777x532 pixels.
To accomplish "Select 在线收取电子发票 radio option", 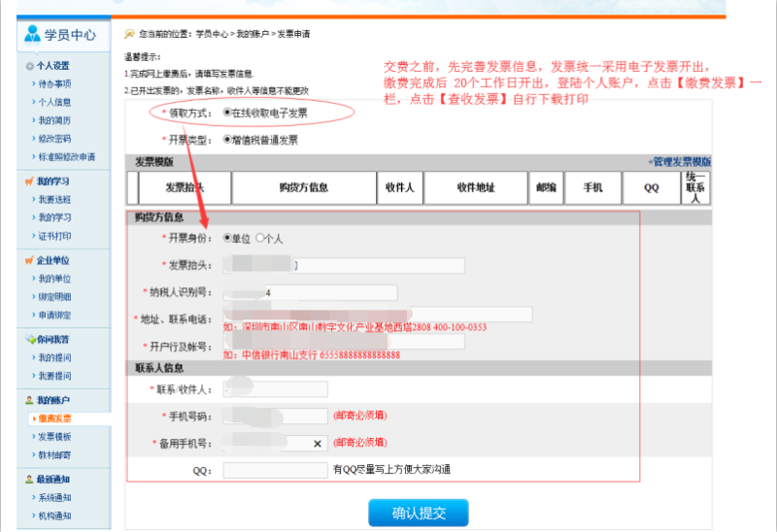I will [x=228, y=113].
